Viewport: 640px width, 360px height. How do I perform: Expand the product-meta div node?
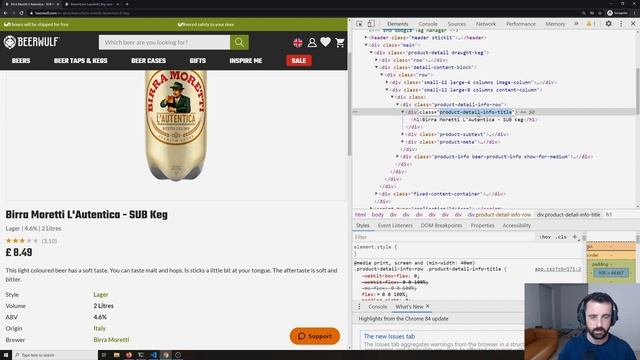(402, 142)
